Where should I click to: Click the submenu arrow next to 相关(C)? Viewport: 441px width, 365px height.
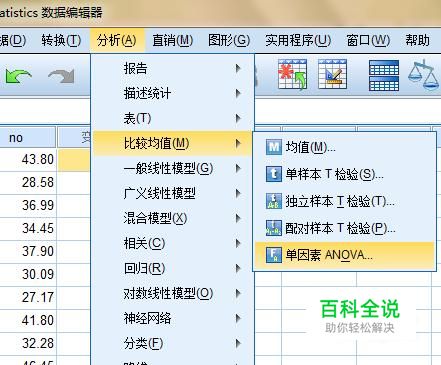click(238, 243)
